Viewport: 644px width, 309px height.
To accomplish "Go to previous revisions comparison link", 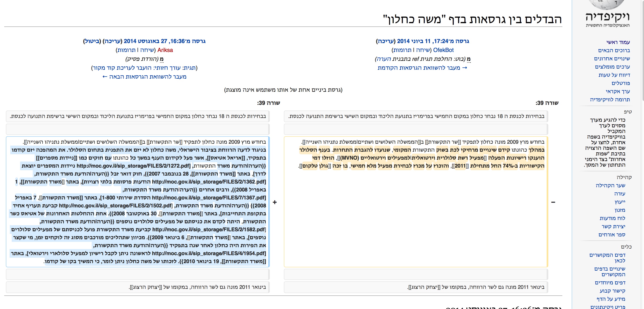I will (x=422, y=68).
